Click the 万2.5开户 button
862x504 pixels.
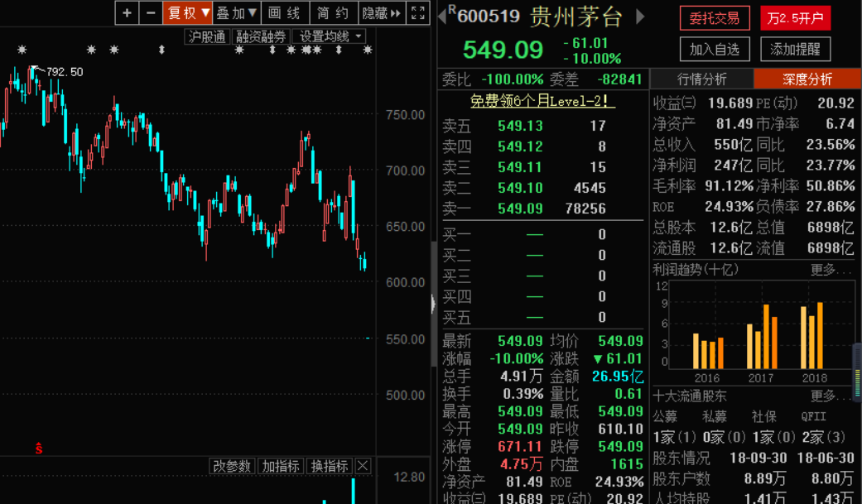795,18
